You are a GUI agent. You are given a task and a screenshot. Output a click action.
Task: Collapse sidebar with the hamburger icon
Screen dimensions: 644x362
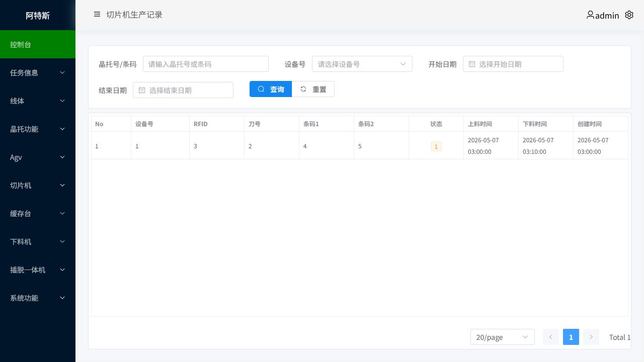97,15
